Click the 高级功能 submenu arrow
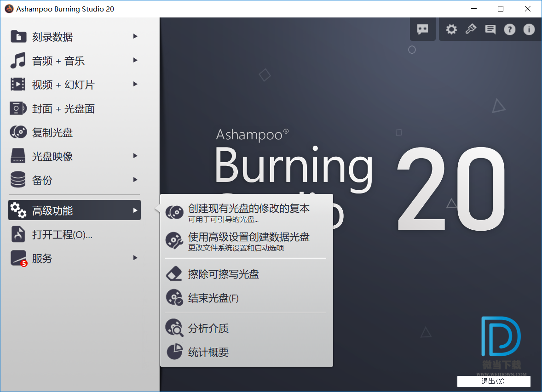This screenshot has width=542, height=392. 135,210
